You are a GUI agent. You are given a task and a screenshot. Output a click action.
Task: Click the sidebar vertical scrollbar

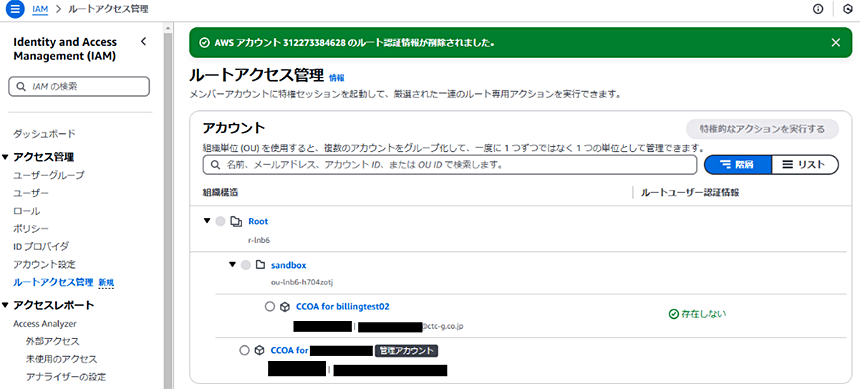[168, 205]
